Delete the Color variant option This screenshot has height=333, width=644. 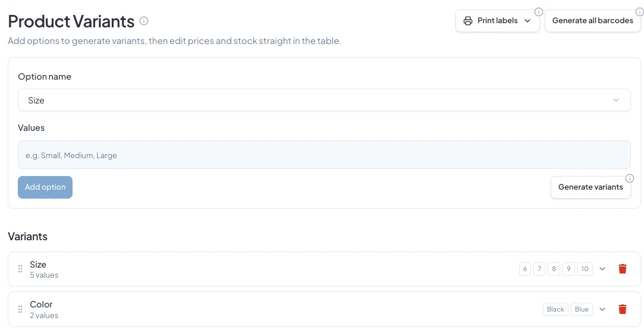pos(622,309)
